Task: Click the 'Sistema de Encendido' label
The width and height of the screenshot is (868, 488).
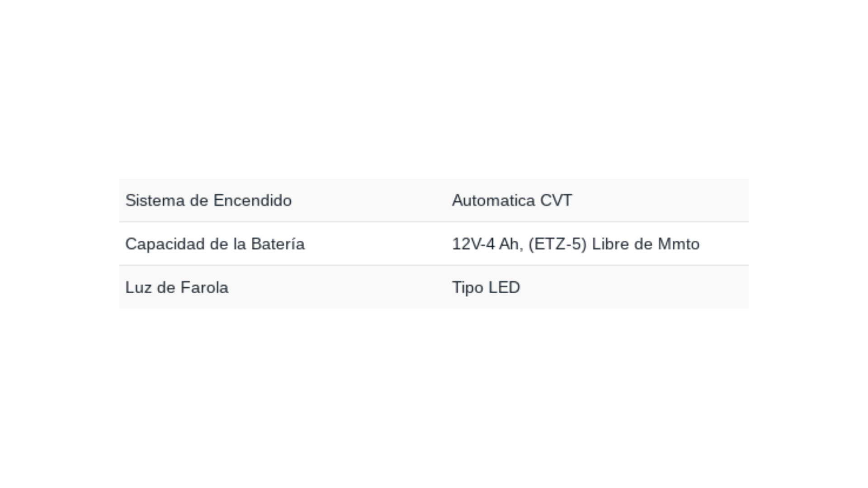Action: 208,200
